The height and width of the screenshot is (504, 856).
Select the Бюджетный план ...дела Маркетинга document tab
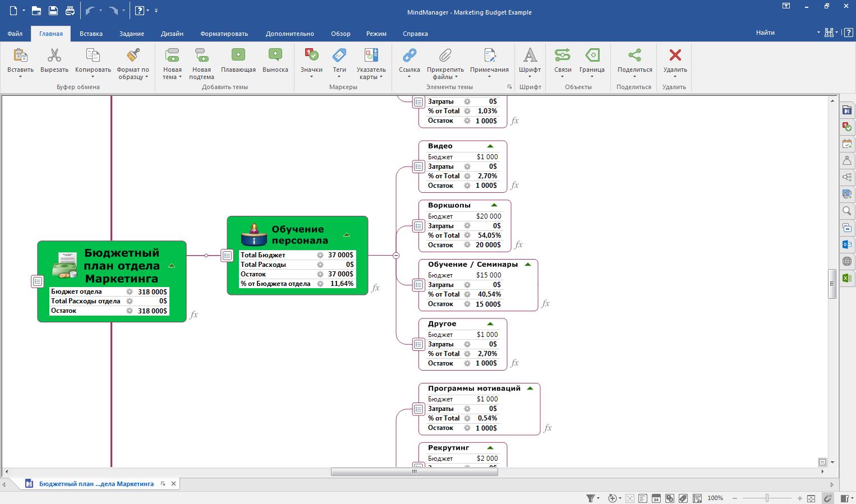(x=96, y=484)
